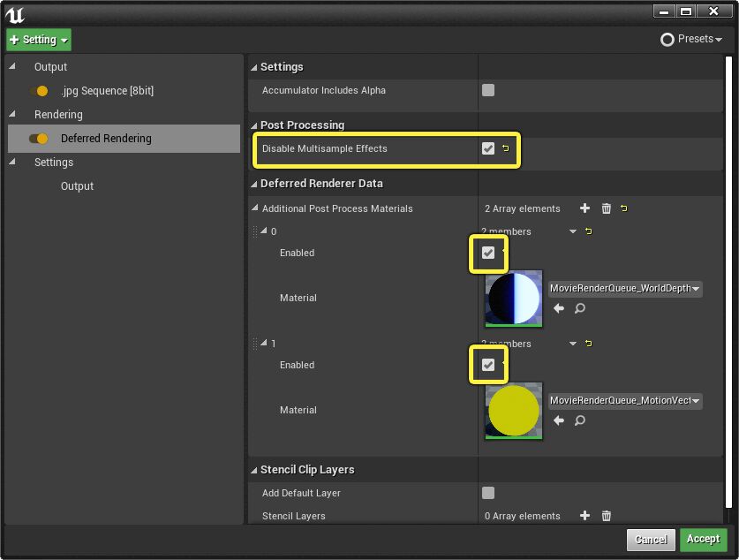Expand the 2 members dropdown under element 1
Screen dimensions: 739x560
[571, 344]
